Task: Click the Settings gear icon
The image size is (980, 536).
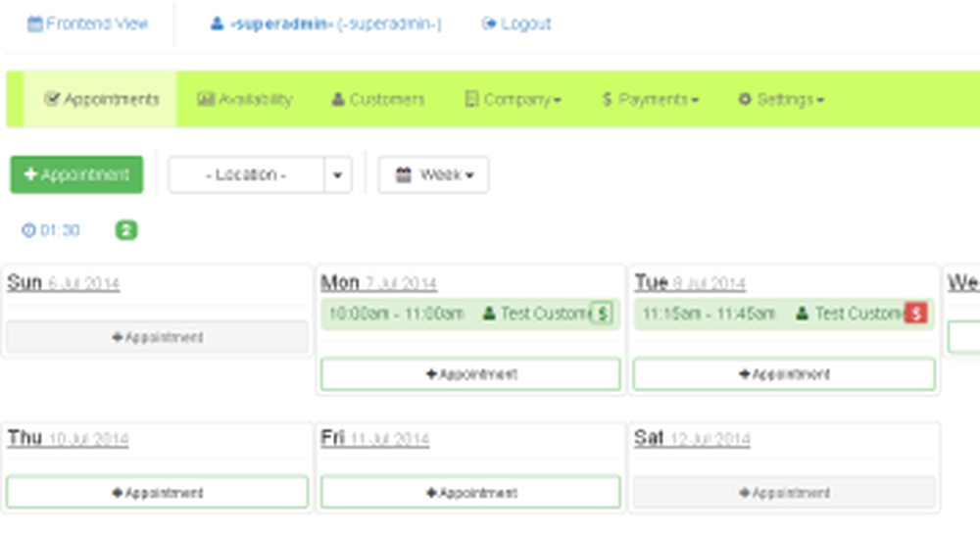Action: [745, 99]
